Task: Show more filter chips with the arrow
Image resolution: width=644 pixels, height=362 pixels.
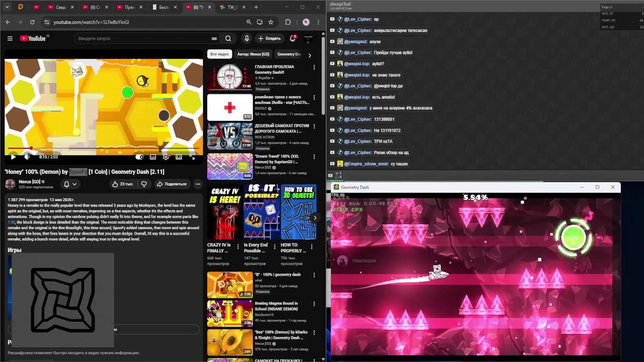Action: [x=309, y=55]
